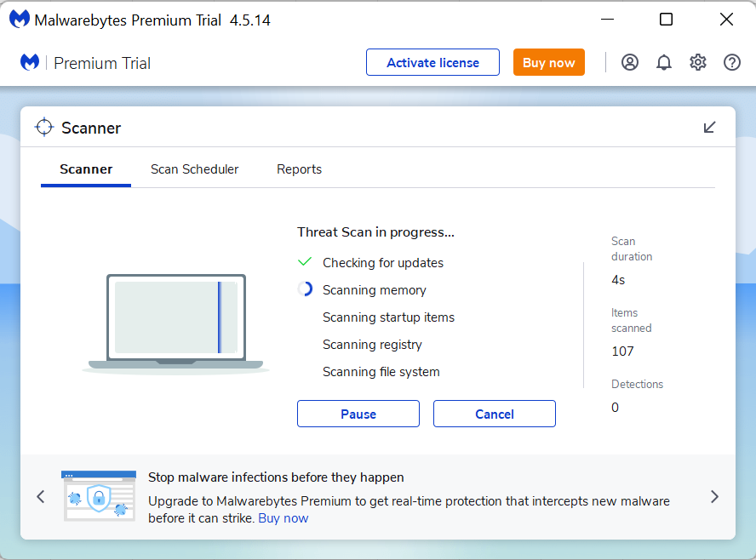Screen dimensions: 756x560
Task: Click the 'Scanning file system' step text
Action: 381,372
